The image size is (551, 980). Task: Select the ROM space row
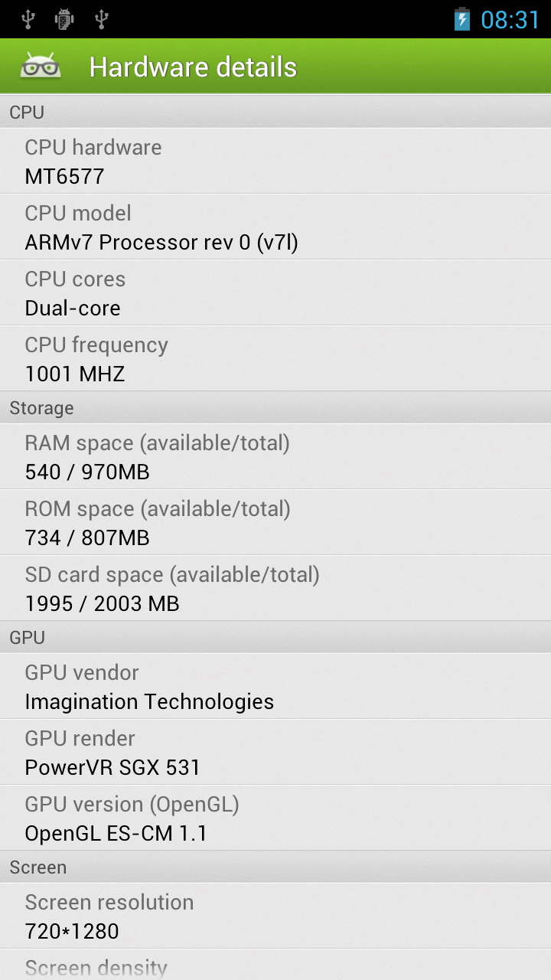click(275, 522)
